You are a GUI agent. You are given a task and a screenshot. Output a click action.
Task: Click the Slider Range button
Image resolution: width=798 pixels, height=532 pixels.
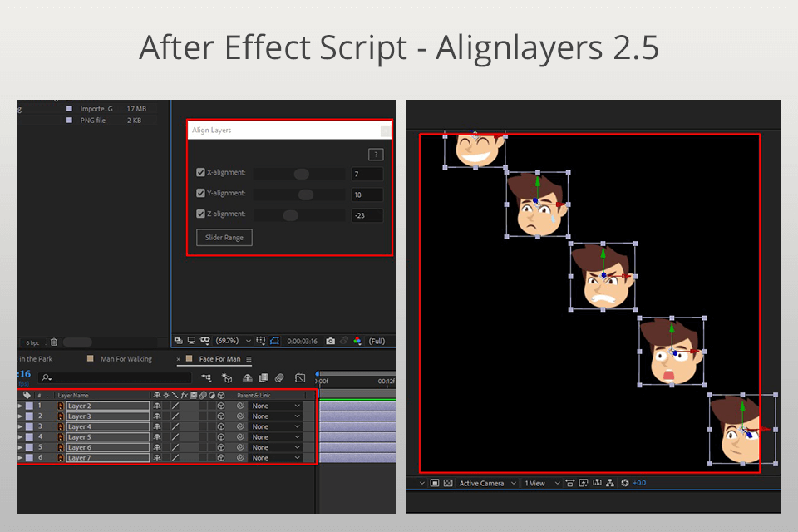tap(224, 237)
